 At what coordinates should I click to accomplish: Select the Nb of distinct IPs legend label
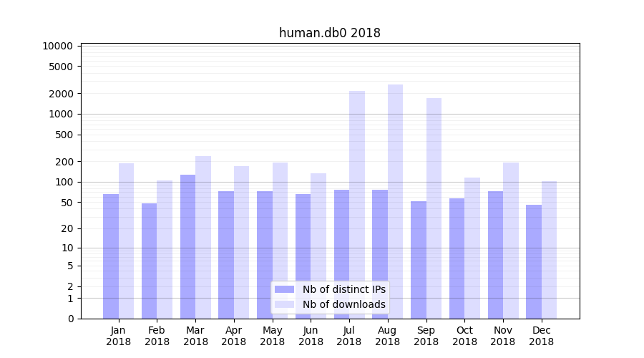(343, 289)
